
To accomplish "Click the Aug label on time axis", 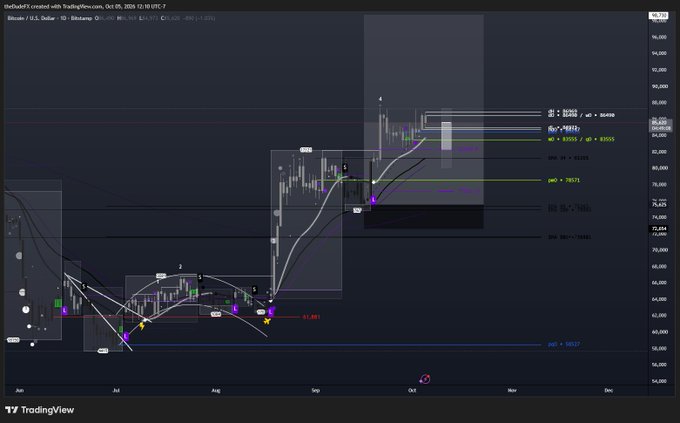I will pyautogui.click(x=216, y=390).
